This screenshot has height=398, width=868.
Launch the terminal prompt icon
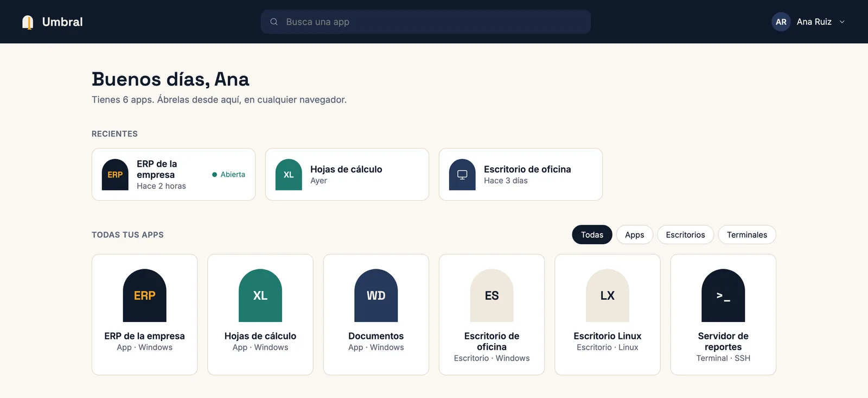[x=723, y=295]
